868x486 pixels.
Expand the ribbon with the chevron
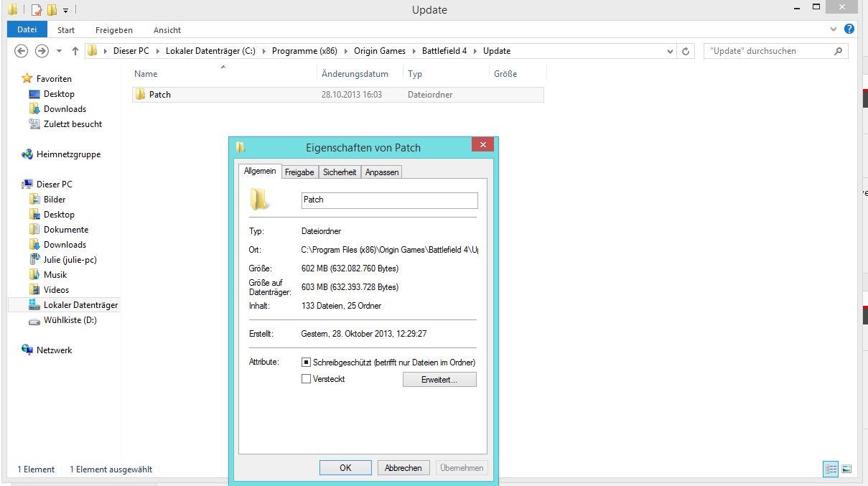click(834, 29)
